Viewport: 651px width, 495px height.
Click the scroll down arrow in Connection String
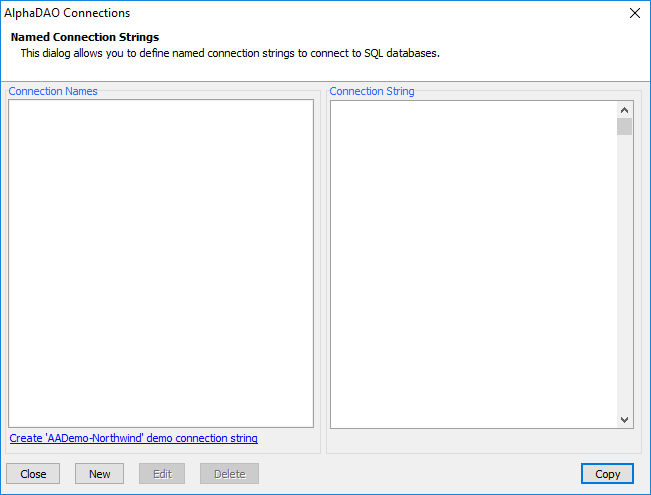624,419
